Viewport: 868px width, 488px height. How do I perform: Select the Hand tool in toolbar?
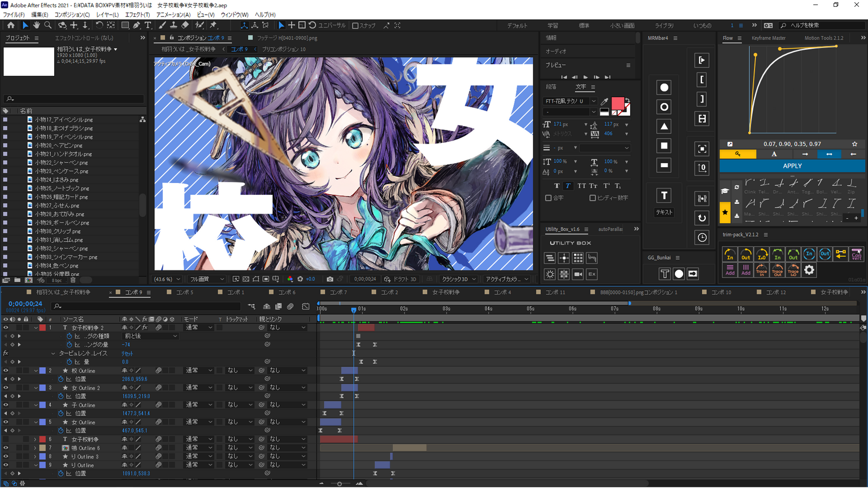click(x=36, y=25)
